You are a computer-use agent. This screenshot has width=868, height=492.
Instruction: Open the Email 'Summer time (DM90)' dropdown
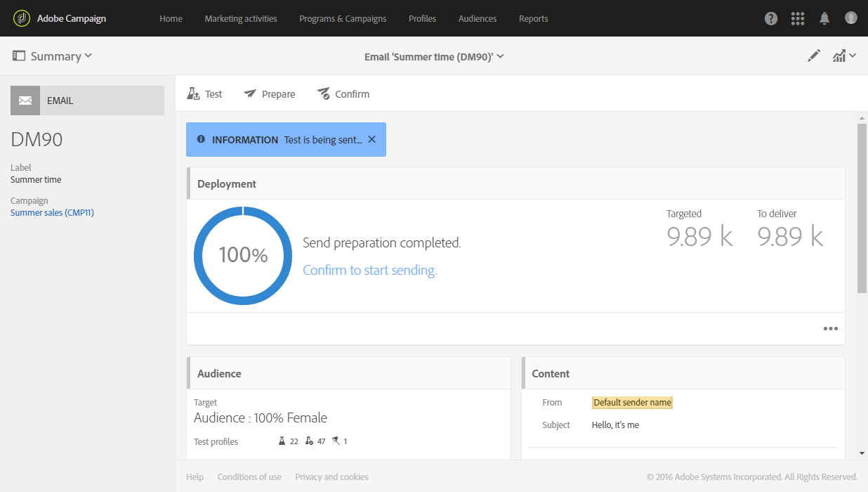(x=434, y=57)
